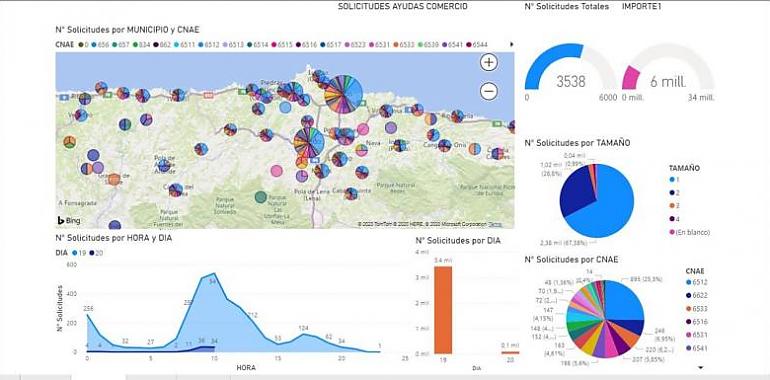Select CNAE 6517 in the map legend
Screen dimensions: 770x380
point(330,45)
